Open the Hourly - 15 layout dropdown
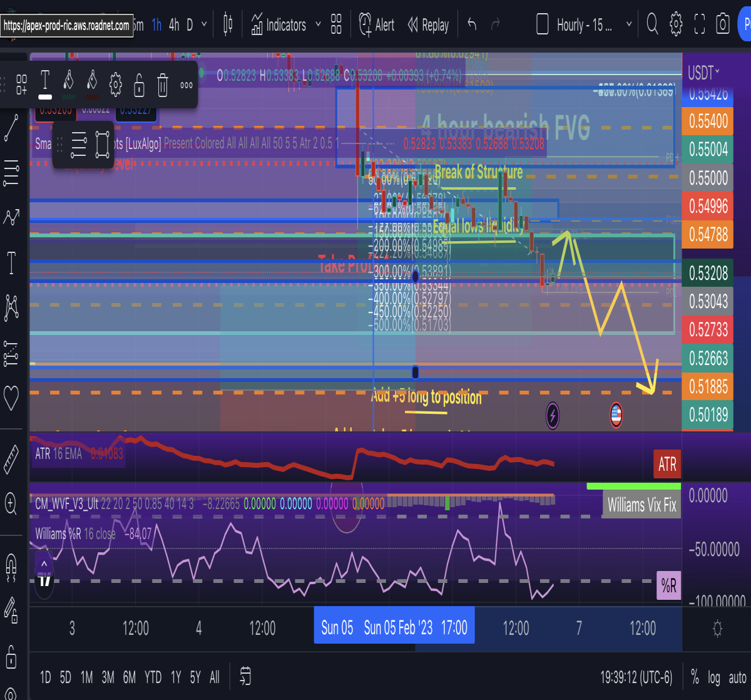Screen dimensions: 751x700 tap(585, 25)
